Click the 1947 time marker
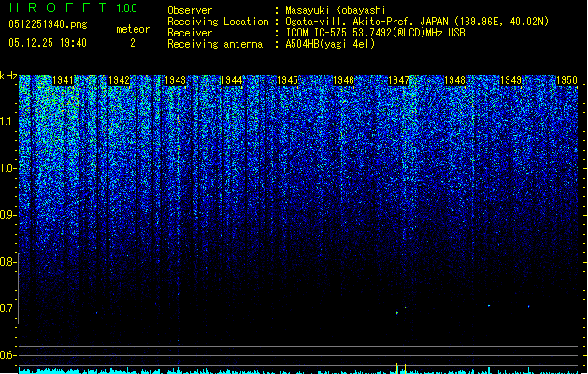 398,80
